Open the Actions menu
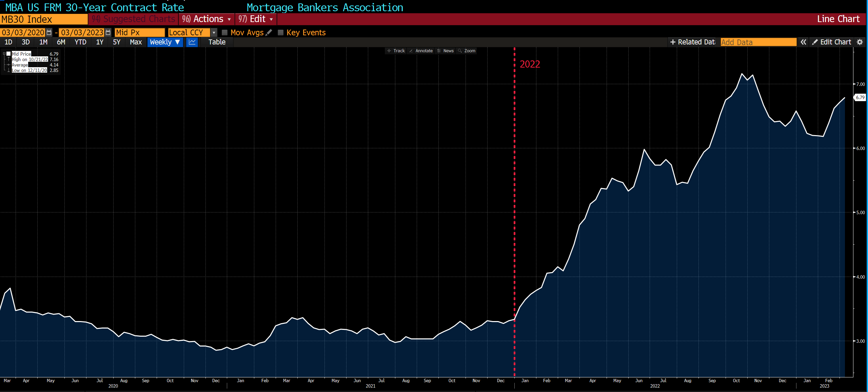868x392 pixels. [x=206, y=19]
